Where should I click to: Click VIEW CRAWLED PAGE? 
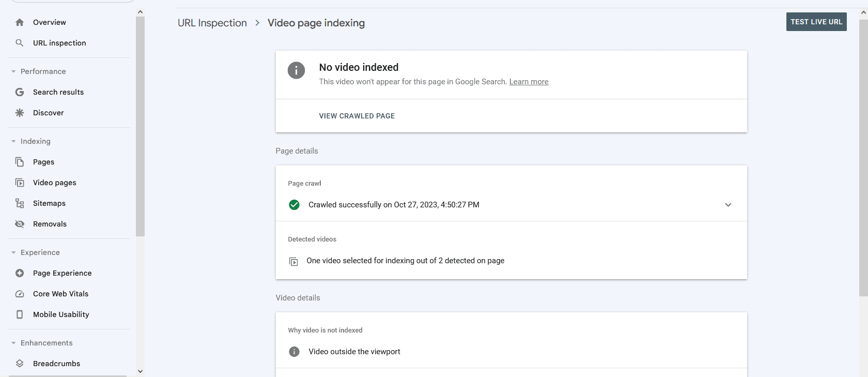click(357, 116)
